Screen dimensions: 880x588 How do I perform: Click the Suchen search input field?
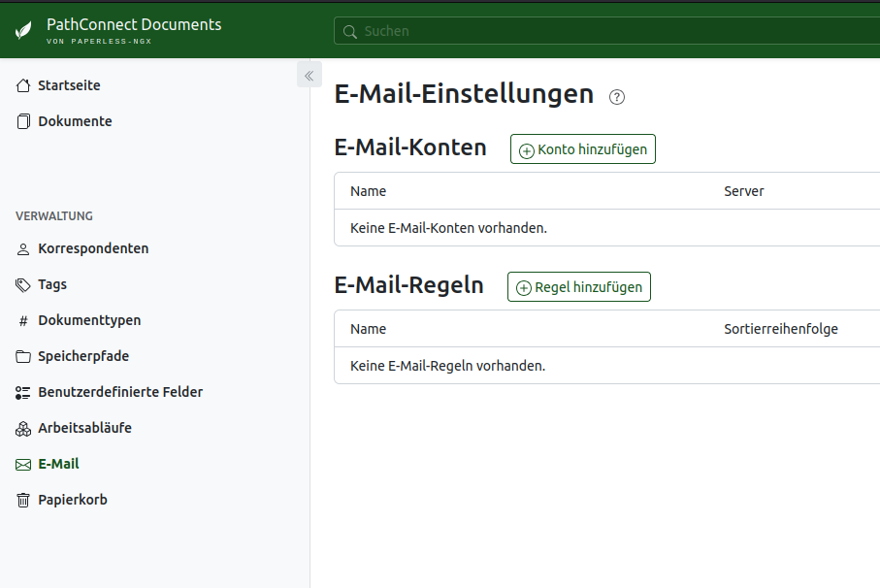(x=485, y=31)
